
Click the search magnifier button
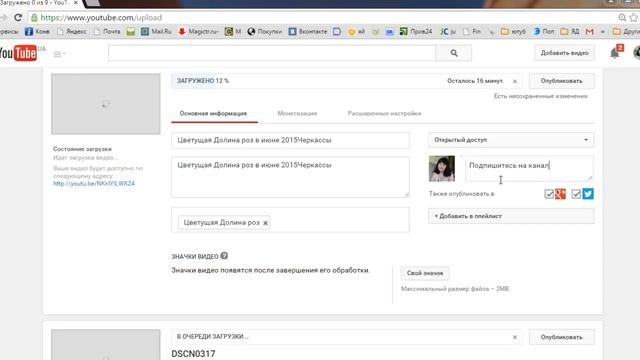453,53
